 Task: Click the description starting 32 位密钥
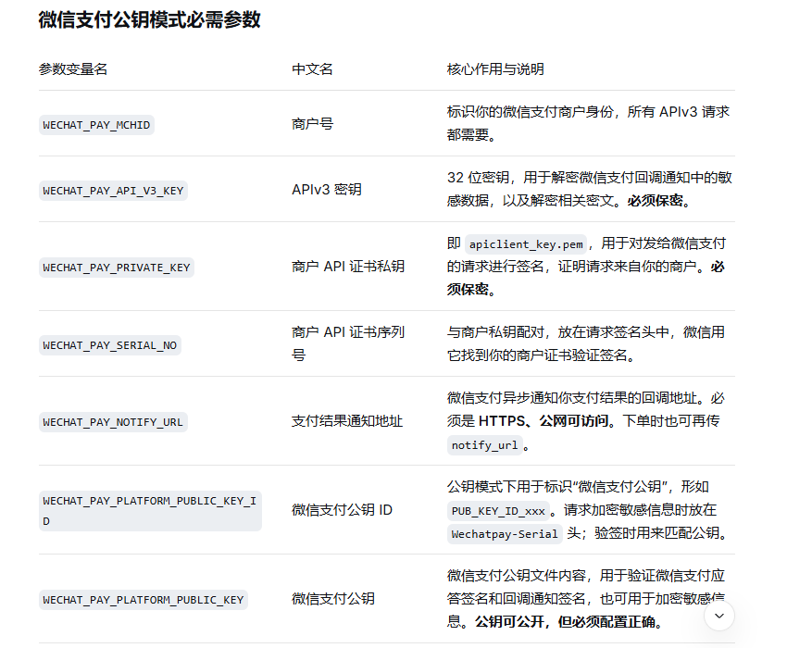[589, 189]
